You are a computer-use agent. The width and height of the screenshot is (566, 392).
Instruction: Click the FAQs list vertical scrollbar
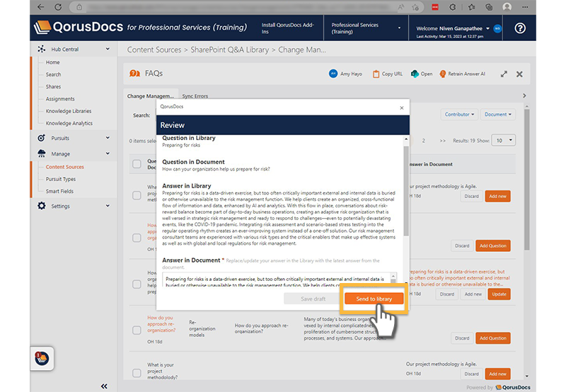(527, 180)
